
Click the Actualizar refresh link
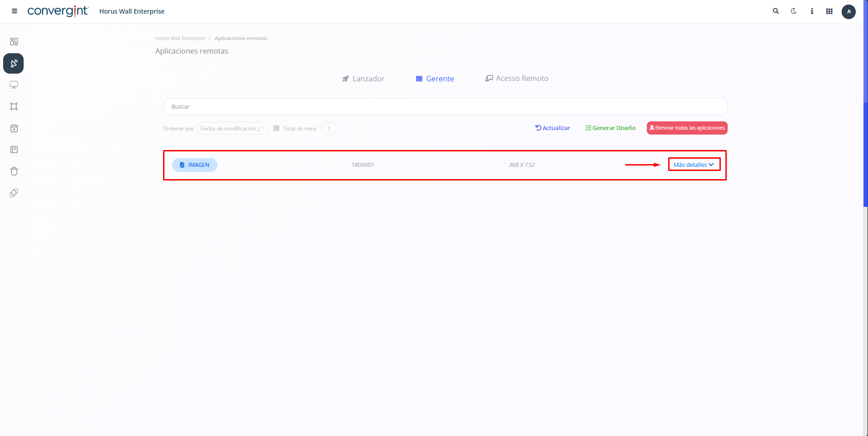coord(553,128)
